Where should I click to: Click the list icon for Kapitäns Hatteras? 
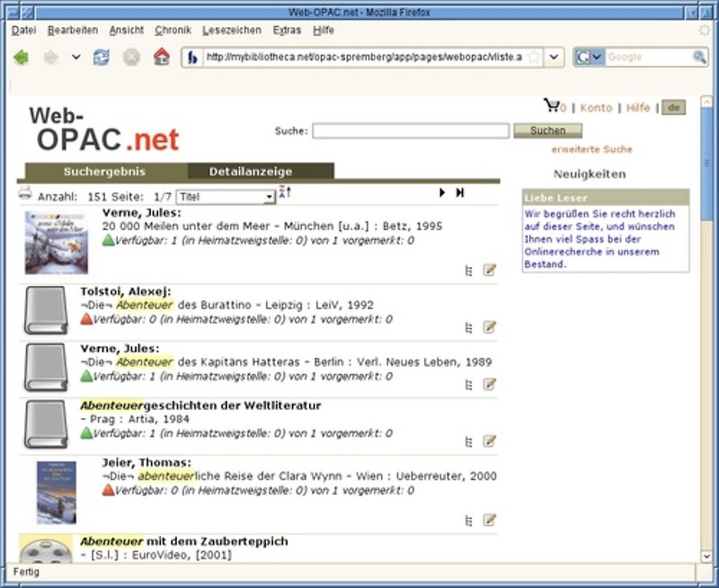click(468, 385)
